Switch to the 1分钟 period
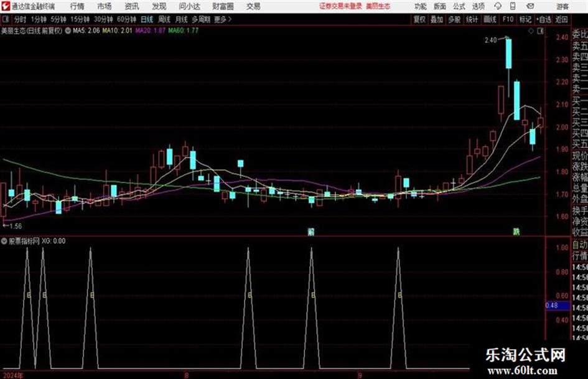 point(39,19)
